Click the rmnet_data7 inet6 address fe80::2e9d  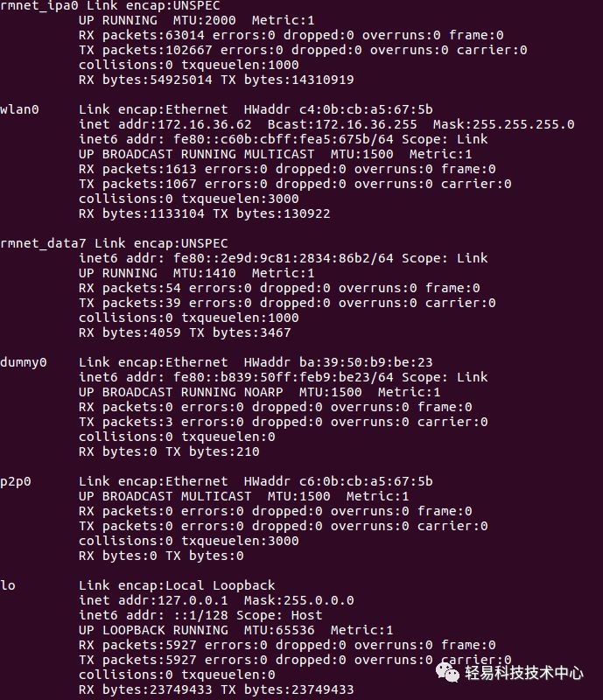pyautogui.click(x=284, y=258)
